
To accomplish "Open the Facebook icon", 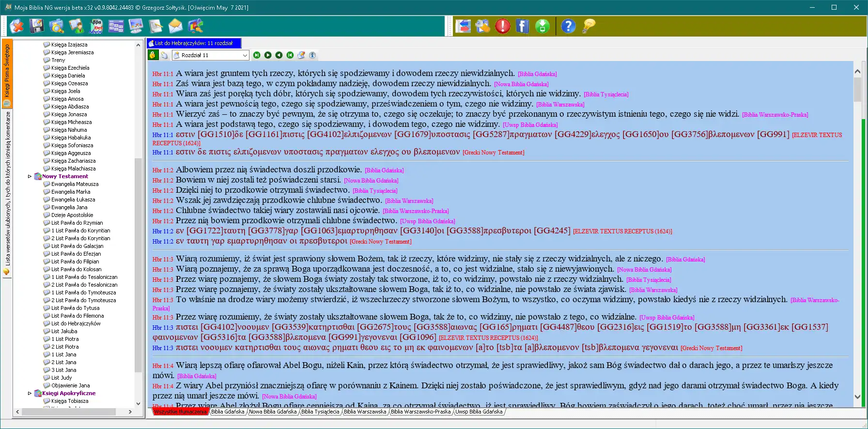I will (x=523, y=26).
